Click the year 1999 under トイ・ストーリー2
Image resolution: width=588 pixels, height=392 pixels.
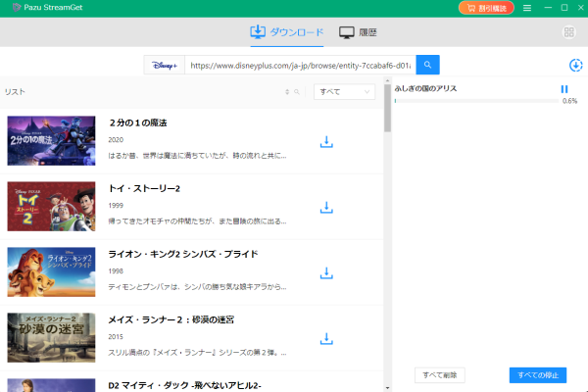tap(116, 205)
